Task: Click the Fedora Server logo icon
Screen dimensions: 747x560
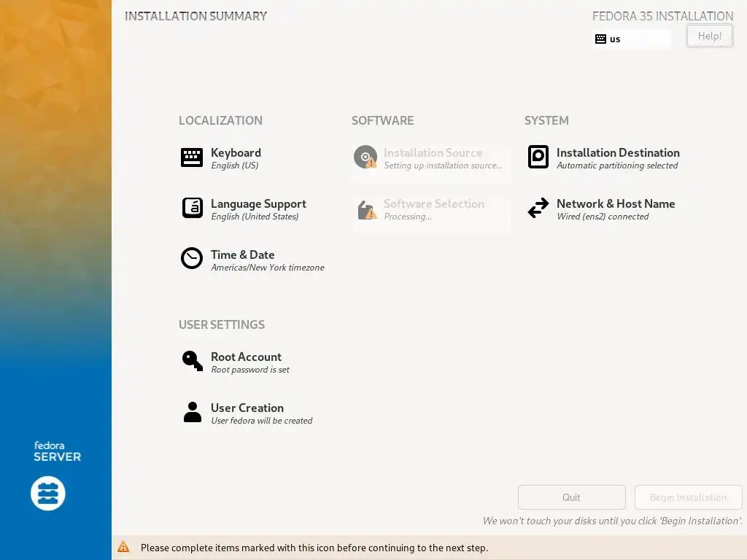Action: coord(48,494)
